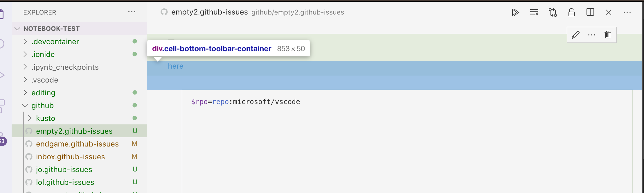This screenshot has height=193, width=644.
Task: Expand the .vscode folder
Action: click(25, 80)
